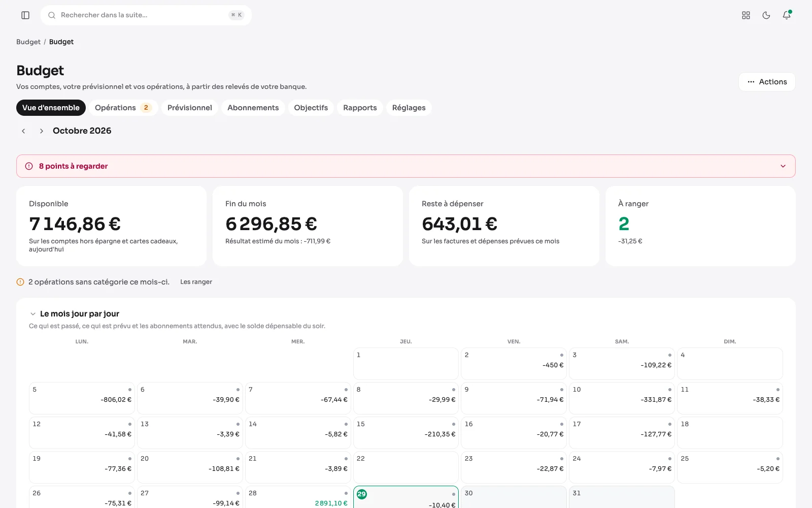Open the Fin du mois card

[x=308, y=226]
